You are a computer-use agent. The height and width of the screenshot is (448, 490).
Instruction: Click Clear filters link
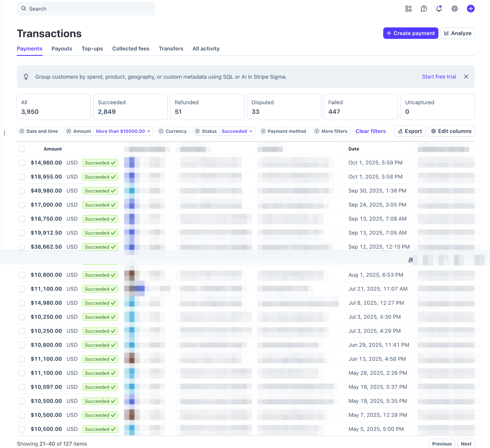click(x=371, y=131)
